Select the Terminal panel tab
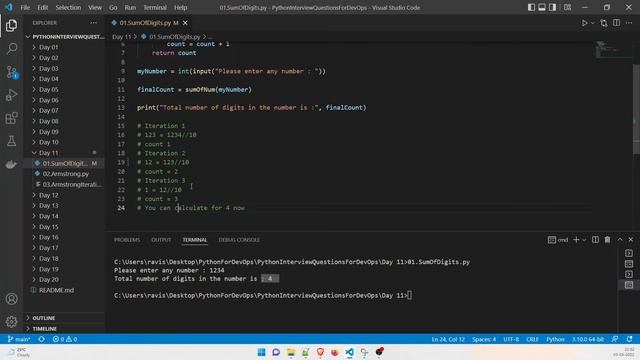 coord(195,240)
